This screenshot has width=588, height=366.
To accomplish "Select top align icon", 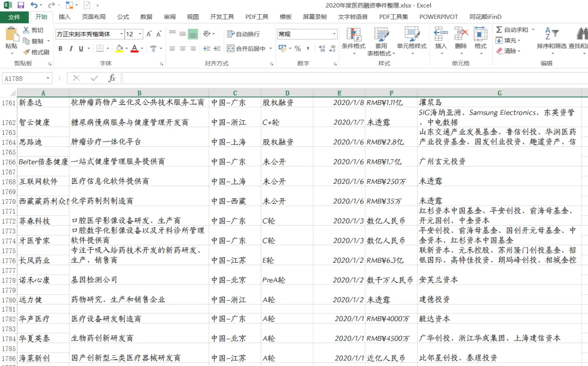I will [173, 34].
